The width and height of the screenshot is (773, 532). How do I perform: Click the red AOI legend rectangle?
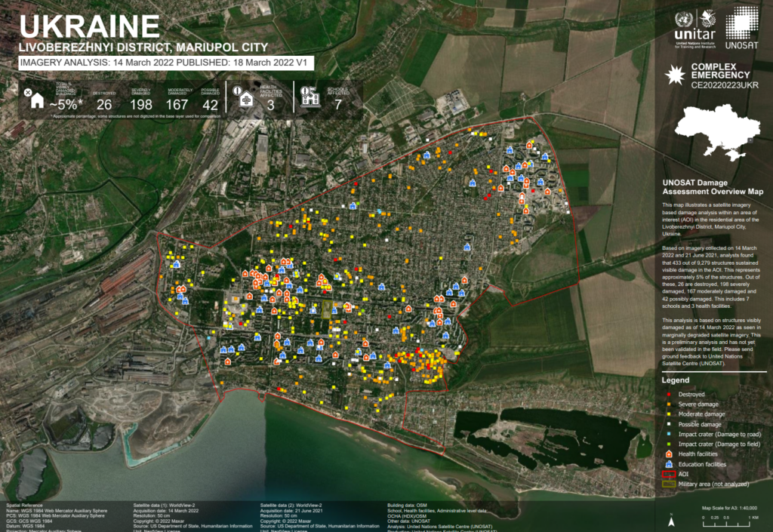[x=667, y=474]
